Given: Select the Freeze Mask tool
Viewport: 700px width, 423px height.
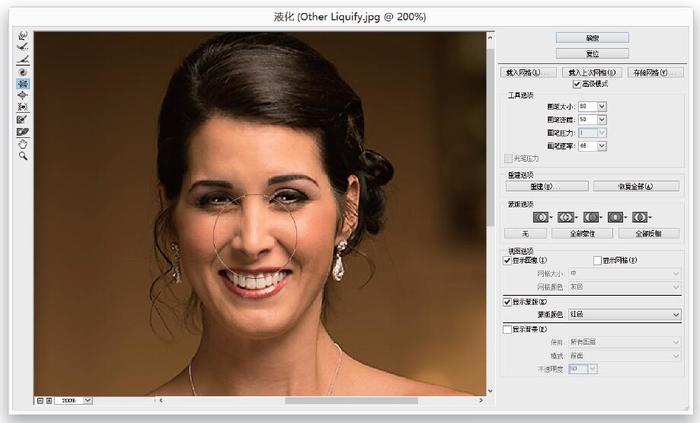Looking at the screenshot, I should [22, 120].
